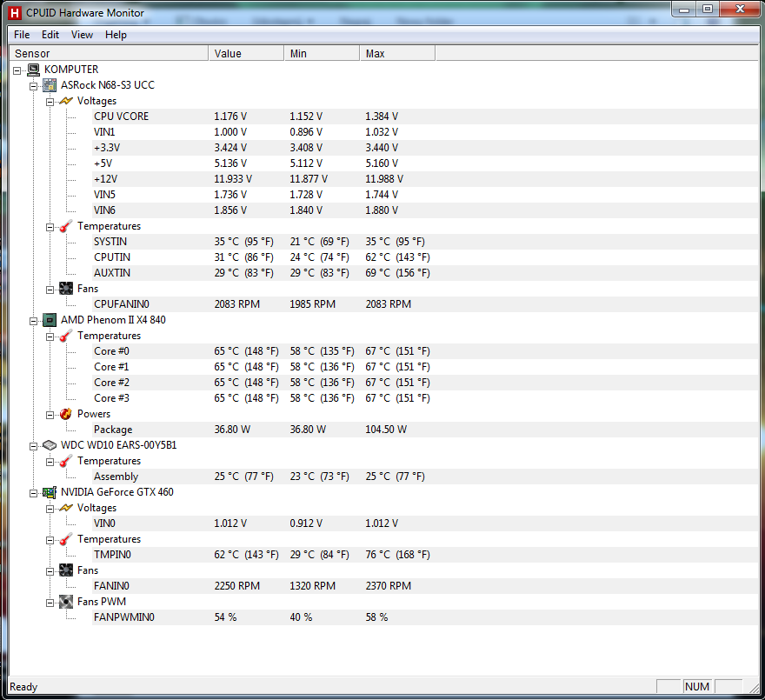
Task: Select the CPUFANIN0 fan row
Action: (x=425, y=304)
